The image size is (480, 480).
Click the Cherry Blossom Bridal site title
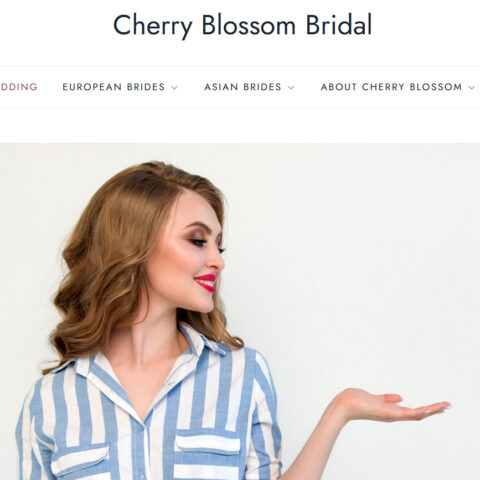coord(242,25)
